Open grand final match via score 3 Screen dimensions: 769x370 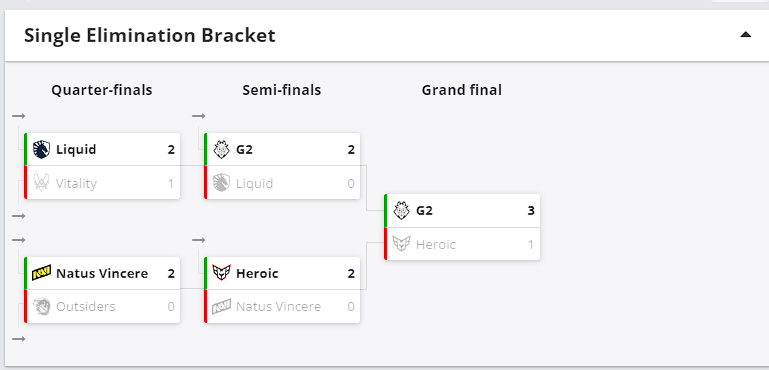coord(531,211)
